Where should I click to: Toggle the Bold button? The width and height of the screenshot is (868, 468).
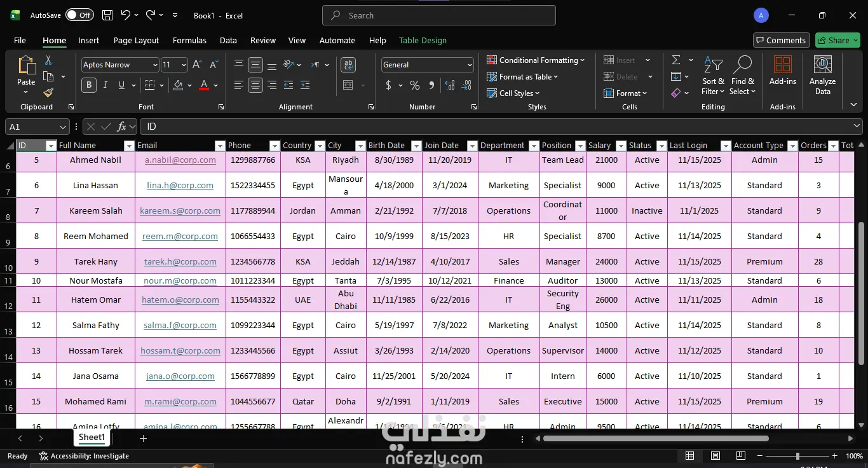click(x=89, y=85)
